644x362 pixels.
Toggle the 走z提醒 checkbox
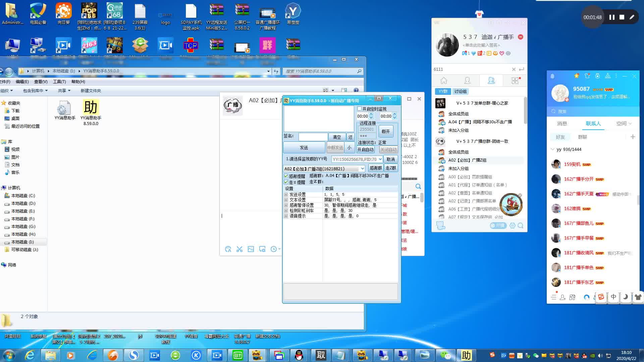(286, 182)
